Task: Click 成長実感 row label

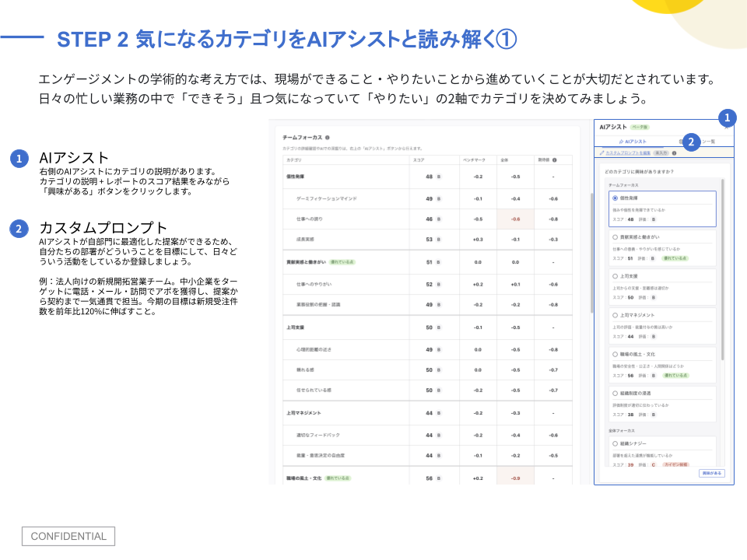Action: (x=305, y=240)
